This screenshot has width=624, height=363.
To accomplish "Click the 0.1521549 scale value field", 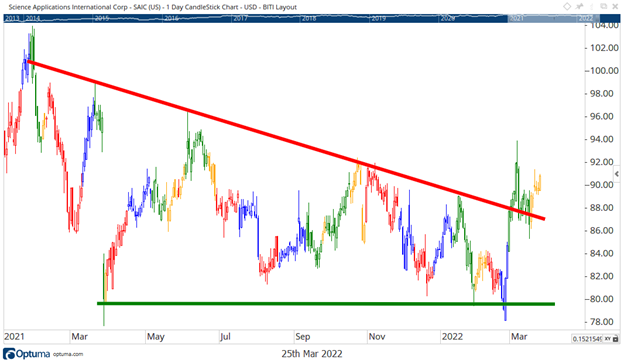I will coord(587,339).
